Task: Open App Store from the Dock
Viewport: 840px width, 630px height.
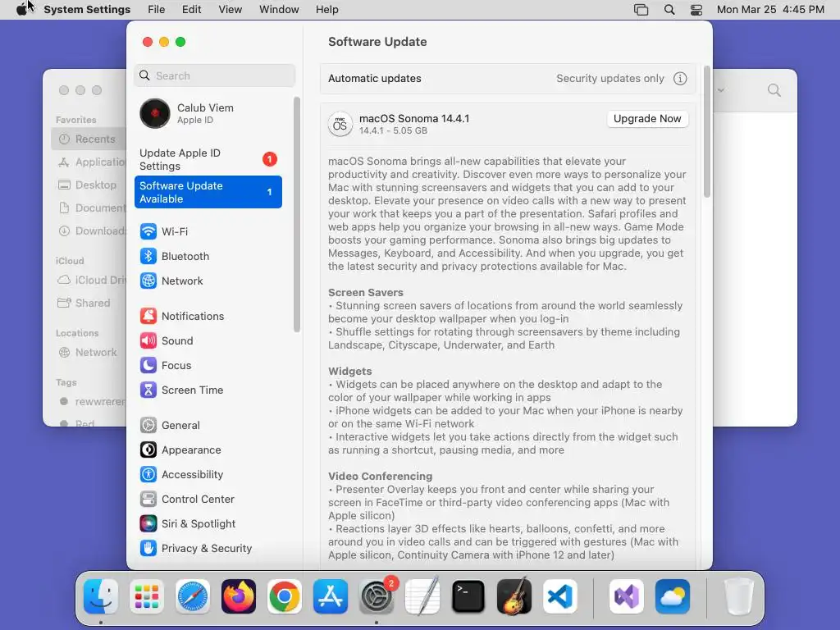Action: click(331, 596)
